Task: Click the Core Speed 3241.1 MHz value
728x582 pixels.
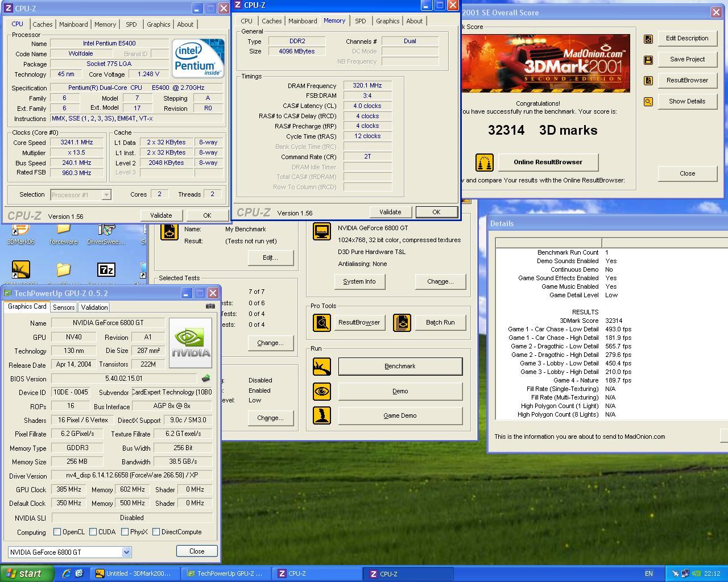Action: tap(77, 143)
